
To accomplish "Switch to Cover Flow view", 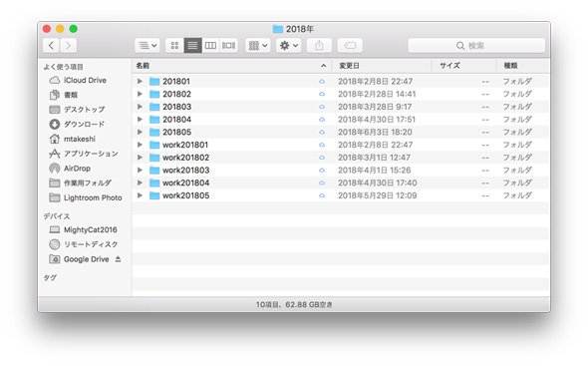I will coord(229,46).
